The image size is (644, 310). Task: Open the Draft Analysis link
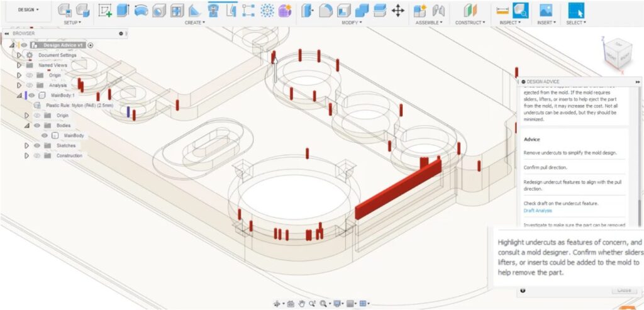[x=538, y=211]
